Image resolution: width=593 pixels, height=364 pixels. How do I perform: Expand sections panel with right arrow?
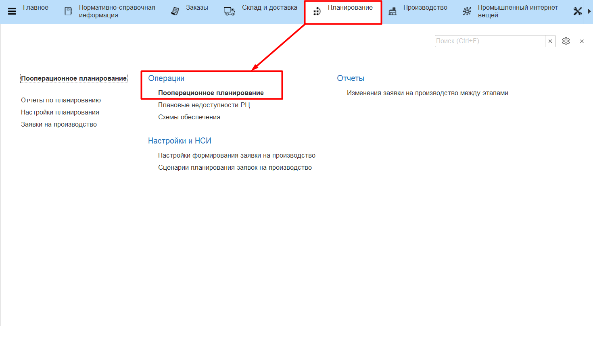589,11
